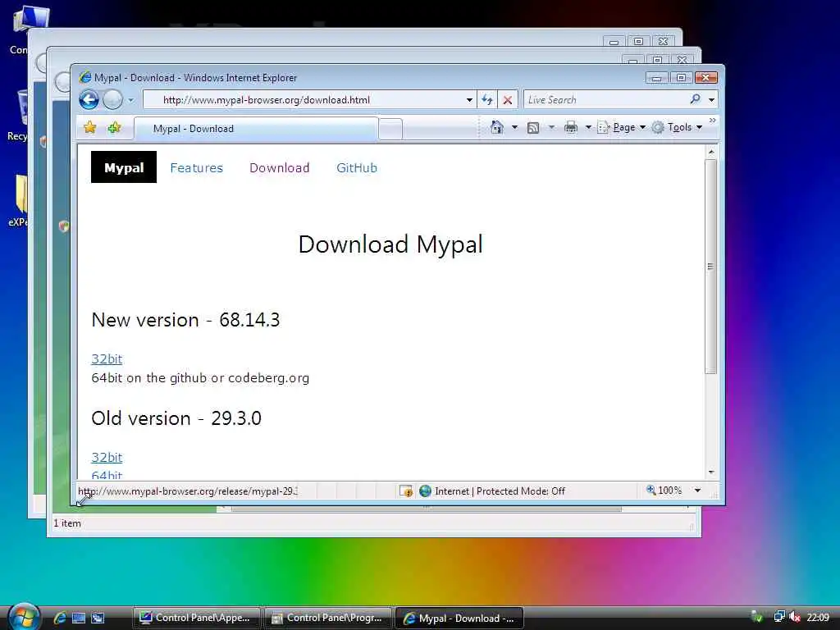Click the Back navigation arrow
This screenshot has height=630, width=840.
(89, 99)
